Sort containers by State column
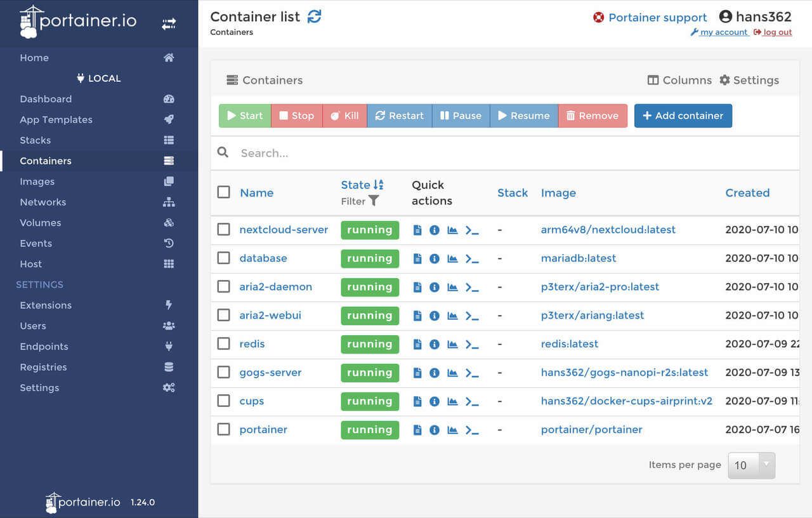 tap(362, 185)
